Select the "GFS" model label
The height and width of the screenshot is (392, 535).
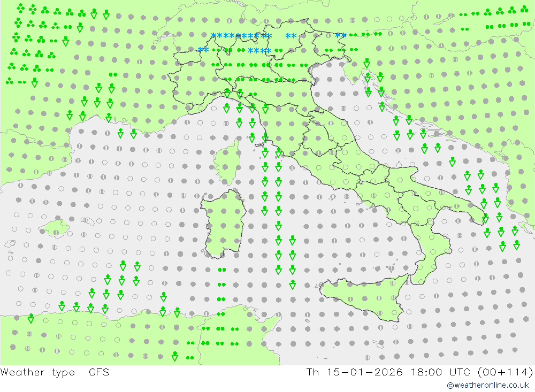pyautogui.click(x=100, y=372)
